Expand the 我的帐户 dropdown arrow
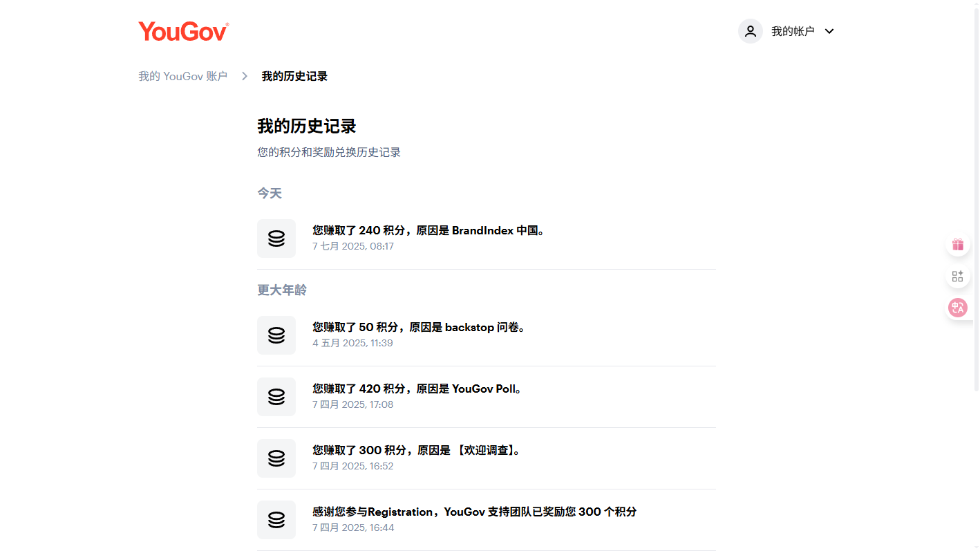Image resolution: width=980 pixels, height=551 pixels. coord(830,32)
